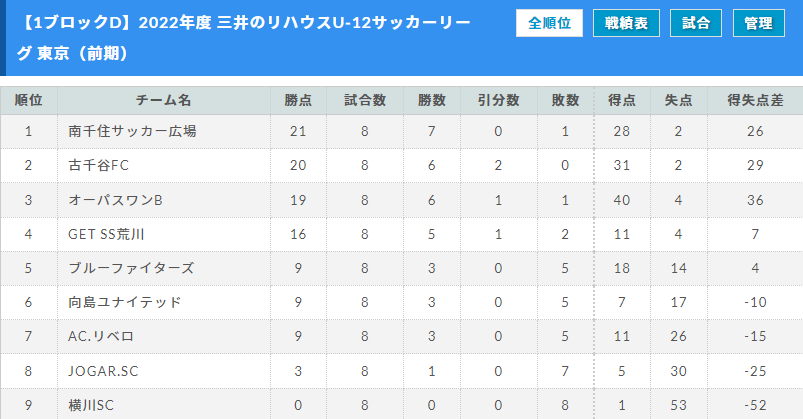Open the 全順位 tab
Image resolution: width=803 pixels, height=419 pixels.
(549, 23)
